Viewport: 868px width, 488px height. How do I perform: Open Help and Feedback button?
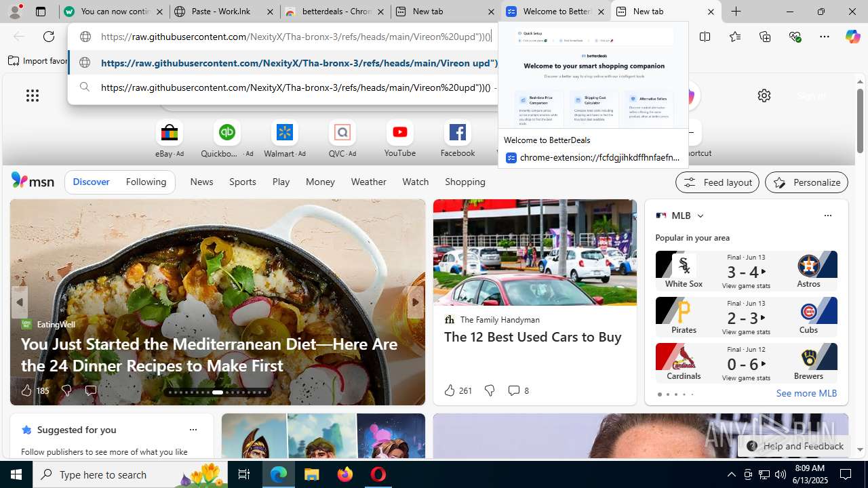point(794,446)
